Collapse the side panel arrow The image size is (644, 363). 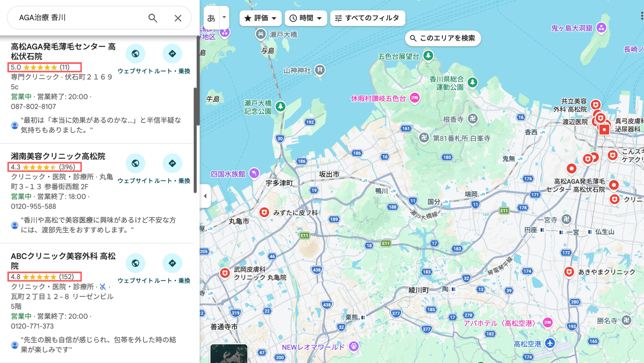[205, 196]
